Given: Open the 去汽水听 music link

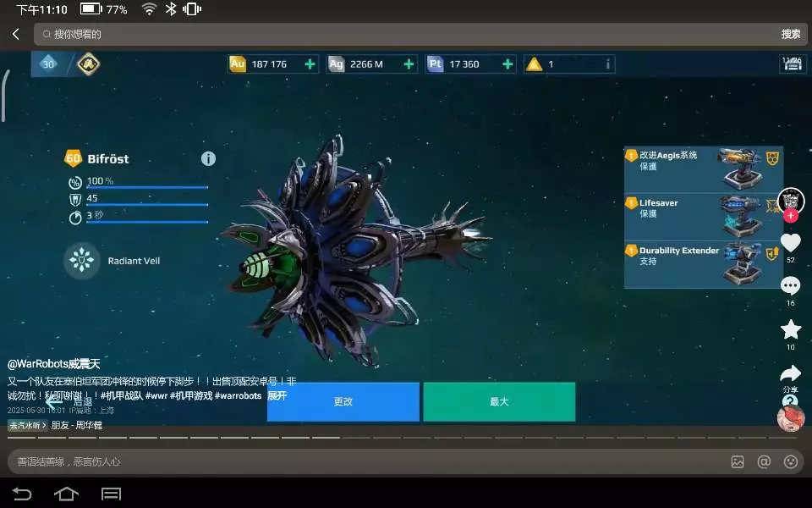Looking at the screenshot, I should 27,425.
